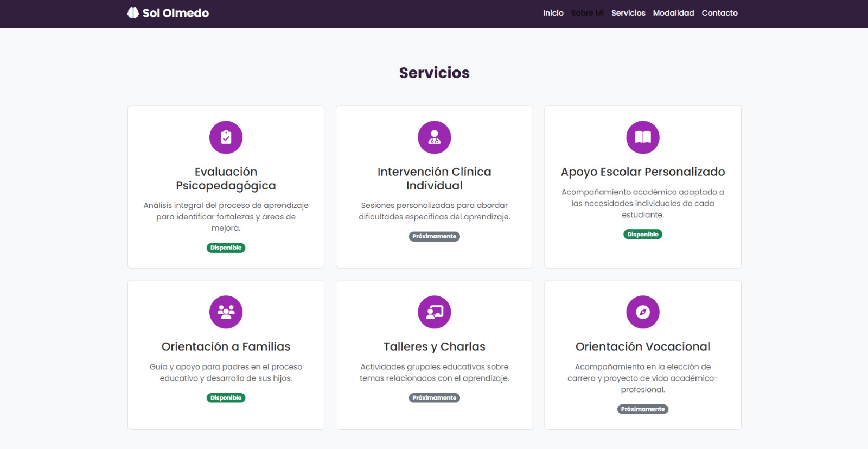Open the Inicio menu item
The image size is (868, 449).
click(553, 13)
